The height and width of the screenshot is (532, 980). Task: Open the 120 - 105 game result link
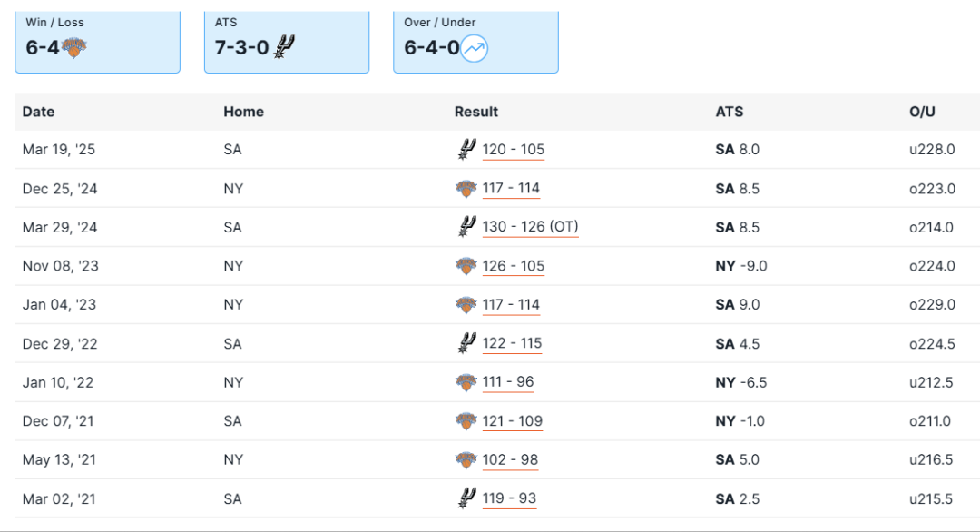tap(514, 150)
